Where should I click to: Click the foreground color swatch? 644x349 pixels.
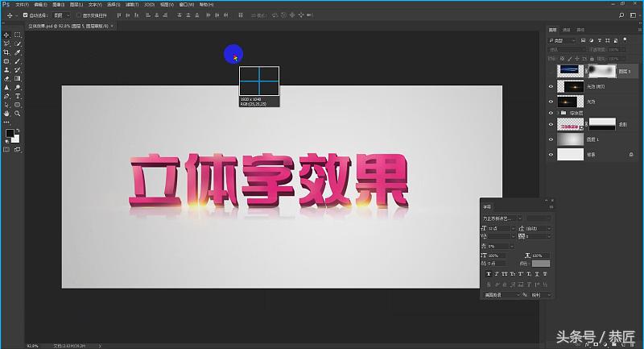click(10, 133)
